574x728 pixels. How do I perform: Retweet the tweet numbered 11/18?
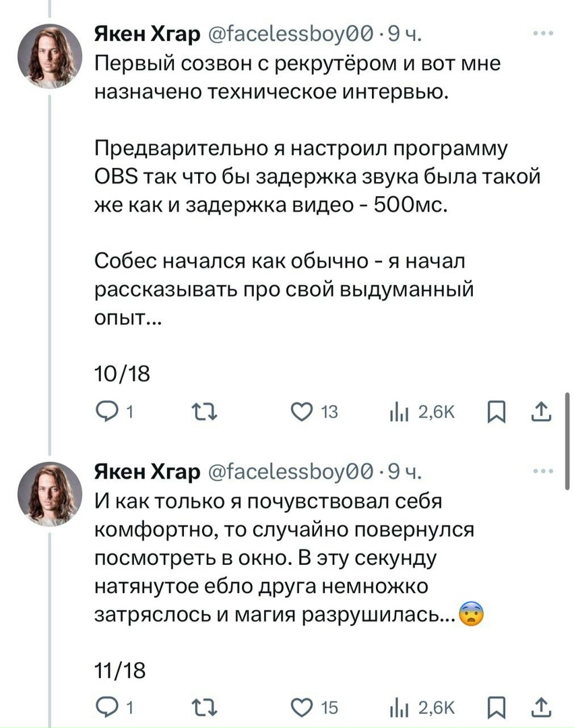click(x=203, y=708)
